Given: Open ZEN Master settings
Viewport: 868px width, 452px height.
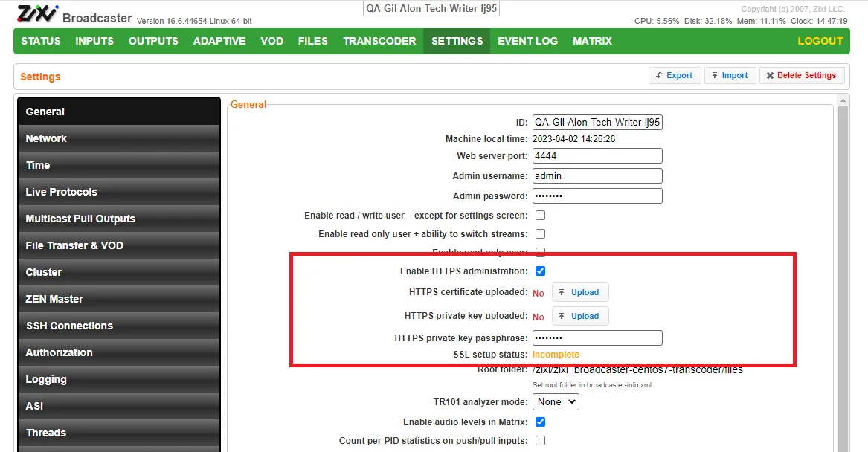Looking at the screenshot, I should pos(119,299).
